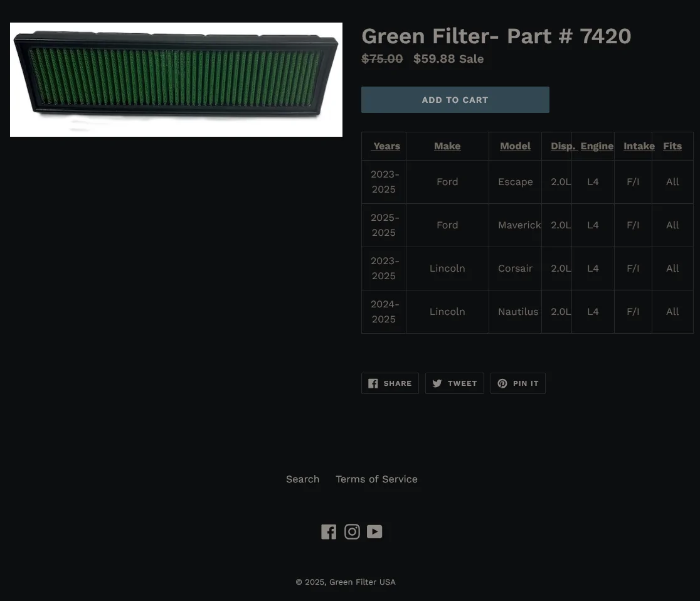Click the Intake column header
The width and height of the screenshot is (700, 601).
pos(639,146)
